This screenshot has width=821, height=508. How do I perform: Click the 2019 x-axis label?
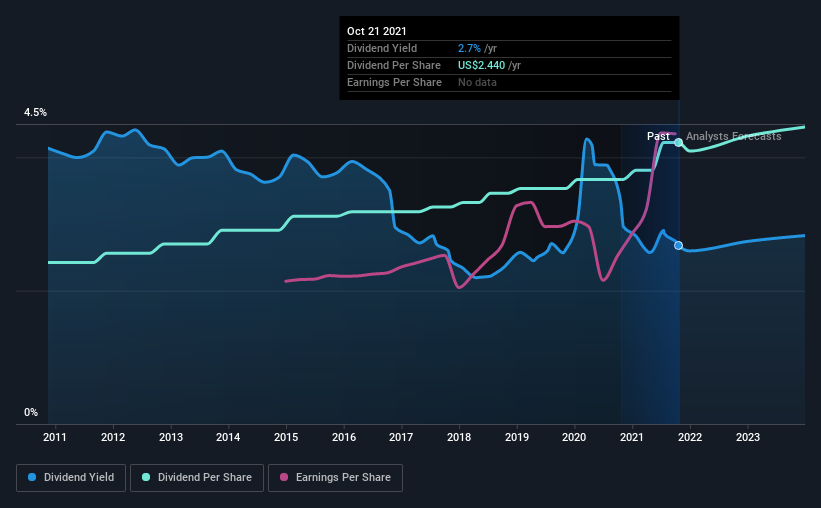click(517, 437)
